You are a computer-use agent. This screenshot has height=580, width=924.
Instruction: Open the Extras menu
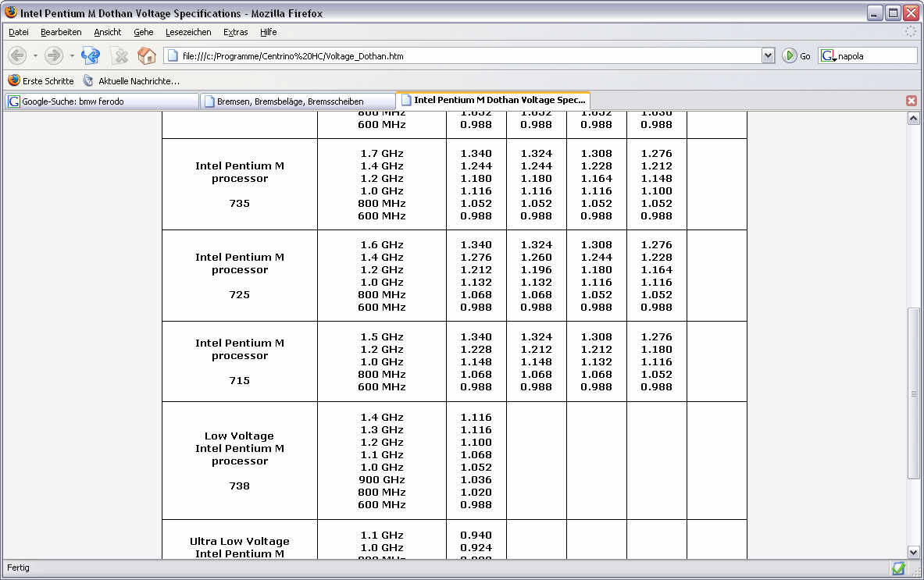click(236, 32)
